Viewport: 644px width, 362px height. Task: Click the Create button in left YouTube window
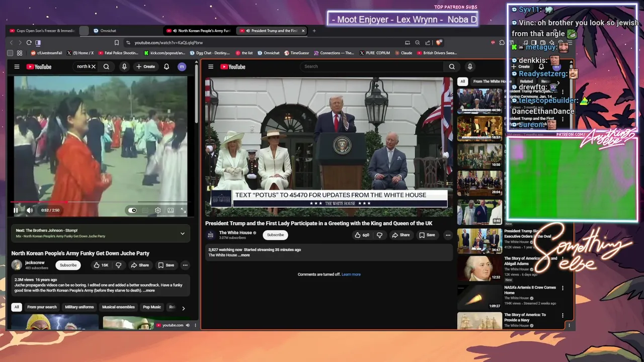145,66
